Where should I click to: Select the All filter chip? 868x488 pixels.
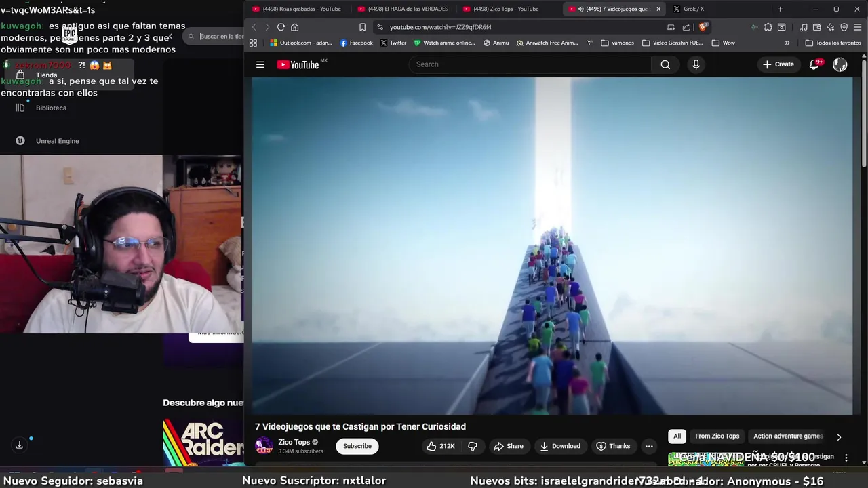click(x=677, y=436)
